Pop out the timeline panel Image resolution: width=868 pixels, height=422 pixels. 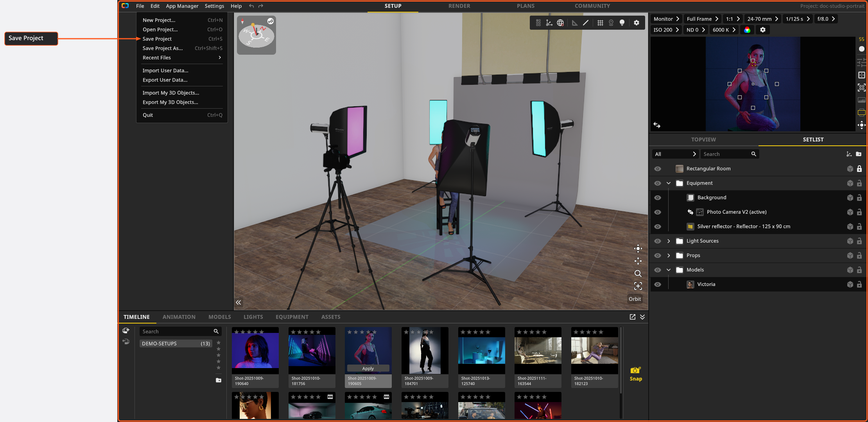point(632,317)
